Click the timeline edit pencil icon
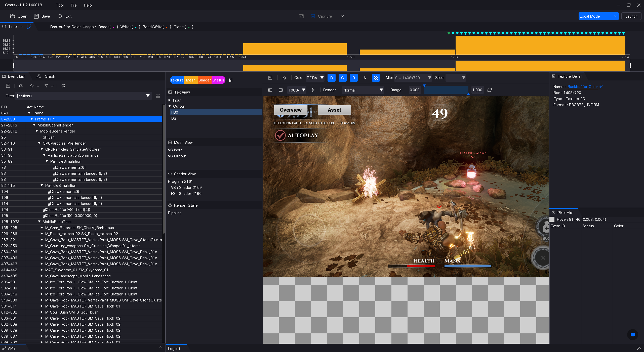 pyautogui.click(x=29, y=27)
